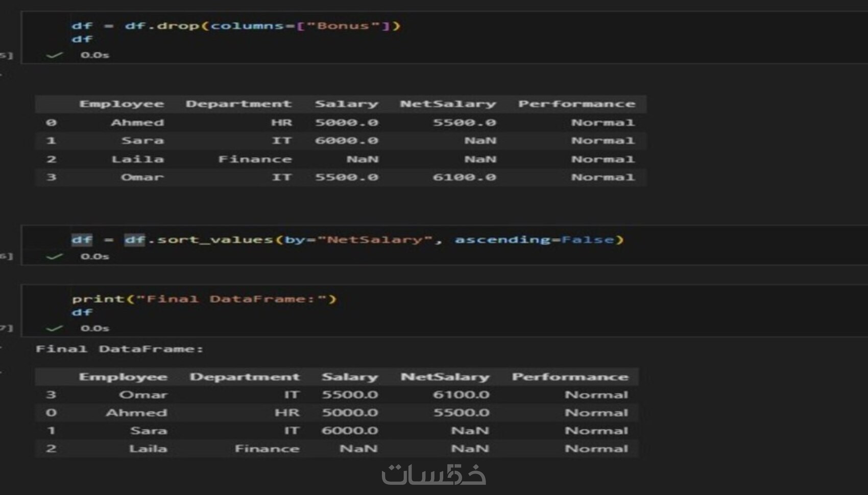
Task: Click the 0.0s execution time of sort cell
Action: click(95, 256)
